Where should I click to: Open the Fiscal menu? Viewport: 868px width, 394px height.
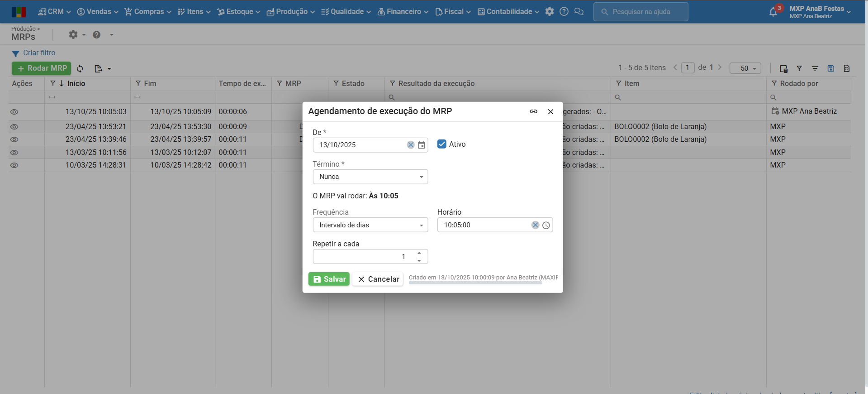(x=453, y=12)
